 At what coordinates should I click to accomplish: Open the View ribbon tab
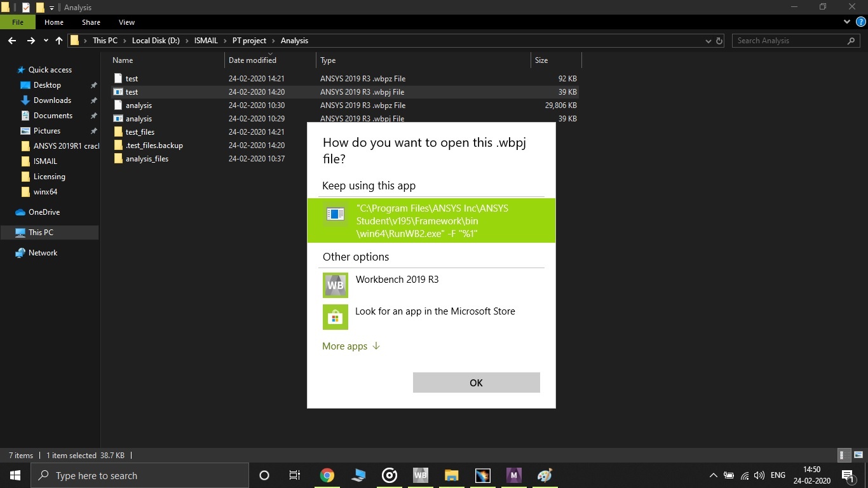click(x=126, y=22)
